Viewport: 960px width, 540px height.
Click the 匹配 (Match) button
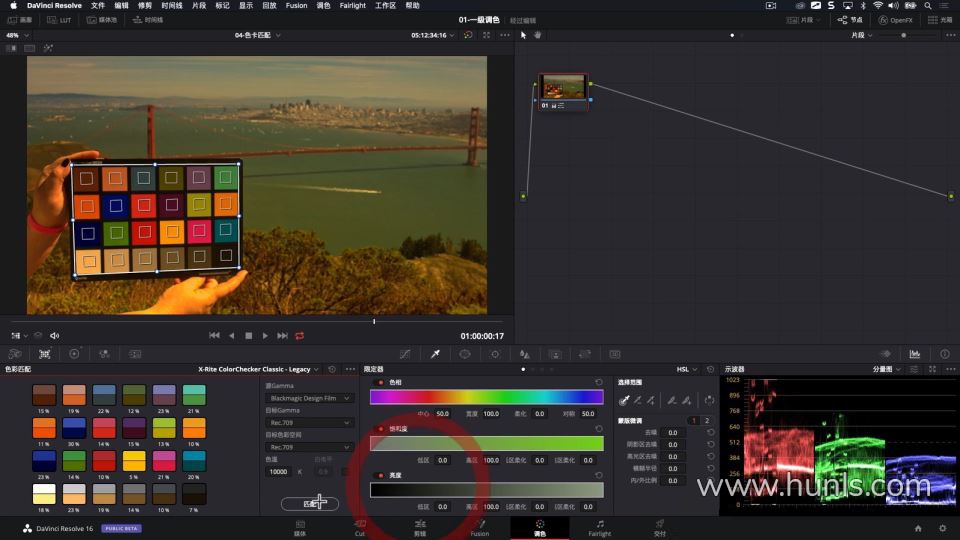pos(309,504)
